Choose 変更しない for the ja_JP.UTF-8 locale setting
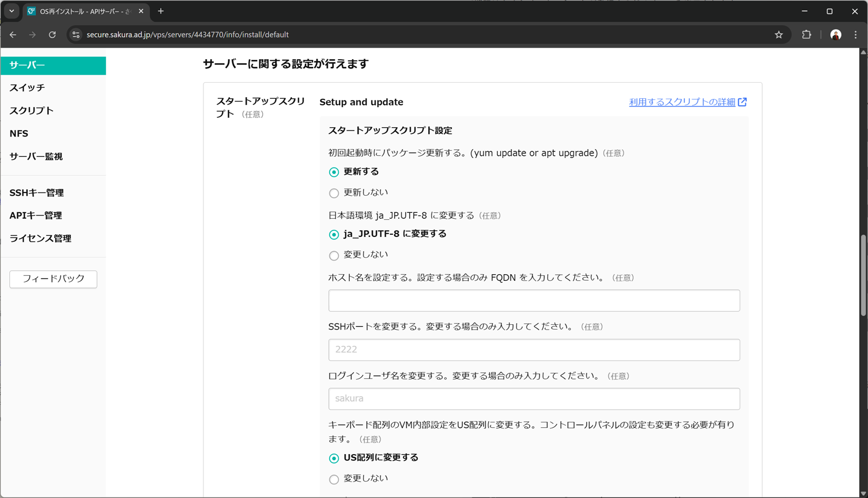The height and width of the screenshot is (498, 868). (334, 256)
